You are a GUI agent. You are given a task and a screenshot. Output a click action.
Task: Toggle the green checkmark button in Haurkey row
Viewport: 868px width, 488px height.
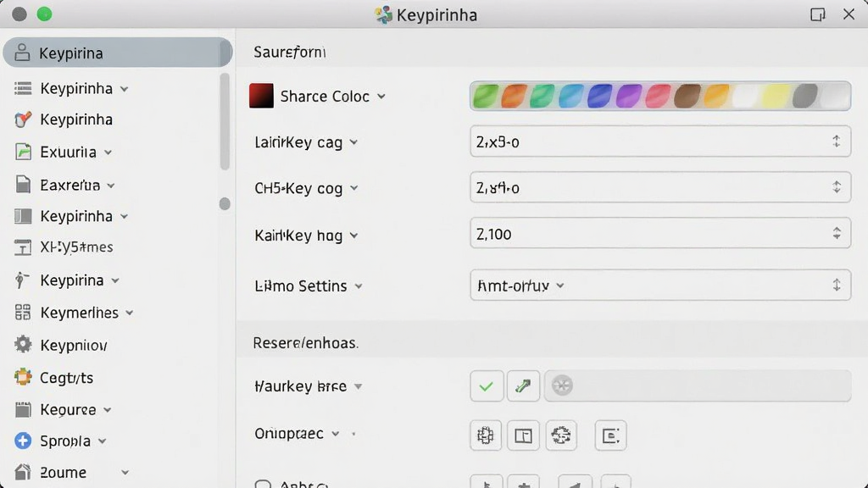[x=487, y=385]
